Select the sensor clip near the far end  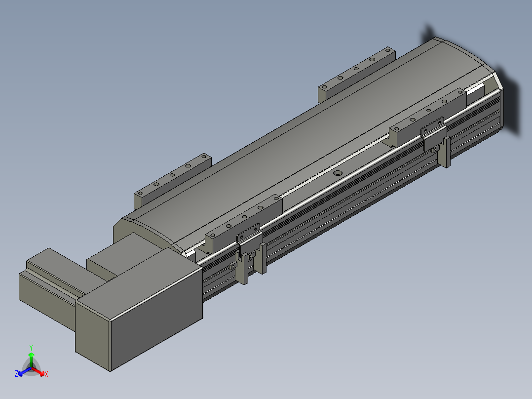pos(433,133)
